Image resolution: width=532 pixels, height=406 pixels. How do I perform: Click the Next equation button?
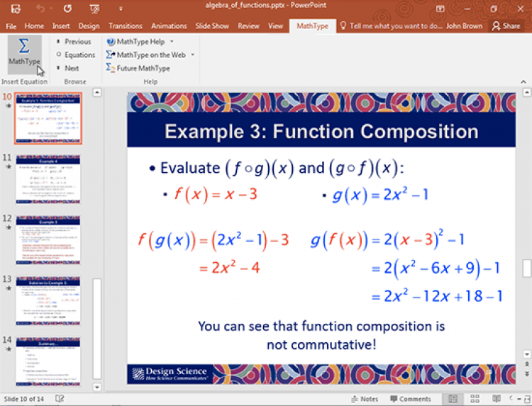pos(68,68)
